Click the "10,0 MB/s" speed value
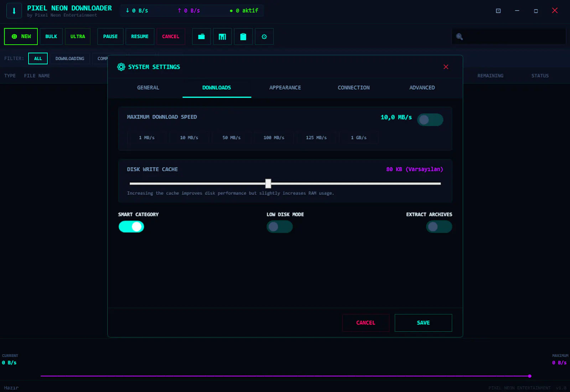The height and width of the screenshot is (392, 570). 396,117
